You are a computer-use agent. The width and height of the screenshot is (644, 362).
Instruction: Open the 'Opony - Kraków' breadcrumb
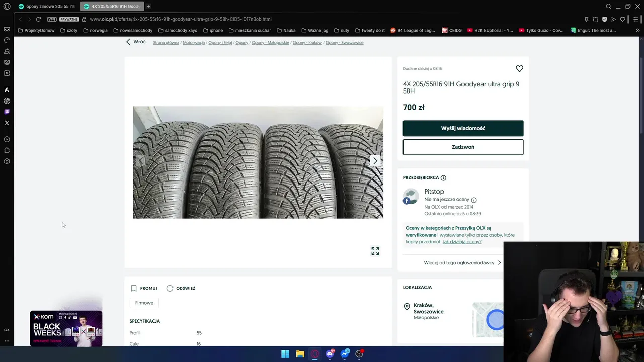pos(307,43)
